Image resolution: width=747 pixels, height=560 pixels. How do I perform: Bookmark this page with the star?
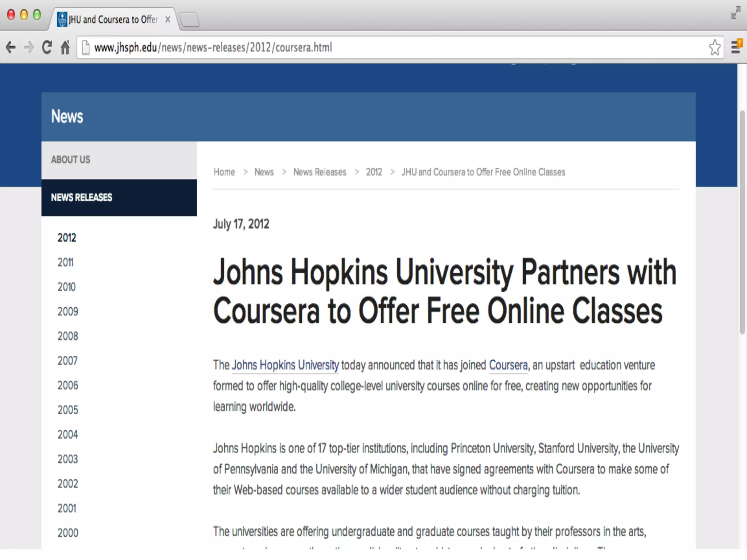click(x=715, y=47)
